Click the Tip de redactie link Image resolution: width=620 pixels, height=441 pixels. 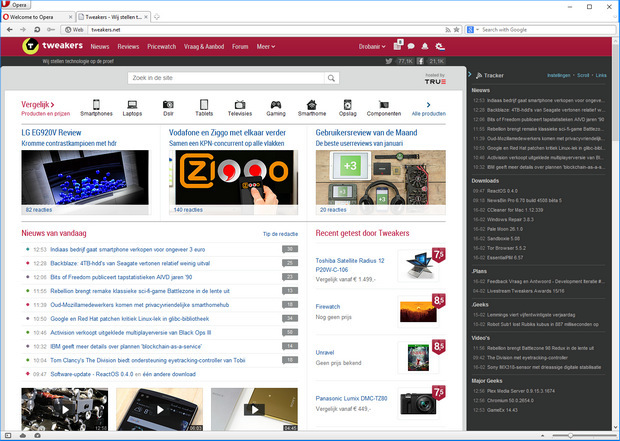coord(280,234)
